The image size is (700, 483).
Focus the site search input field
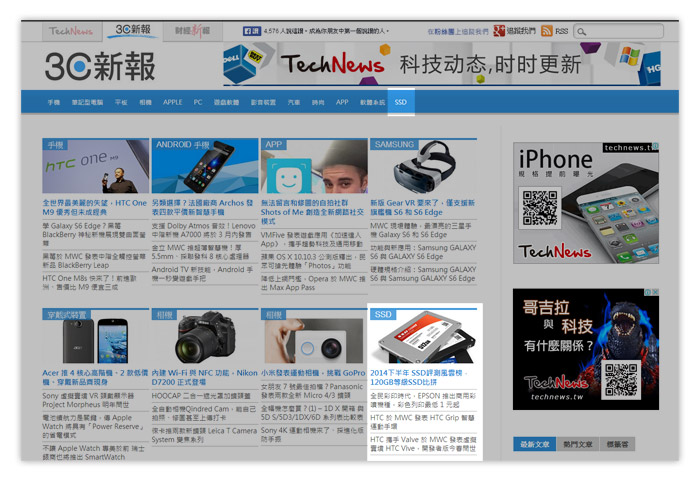click(x=618, y=31)
